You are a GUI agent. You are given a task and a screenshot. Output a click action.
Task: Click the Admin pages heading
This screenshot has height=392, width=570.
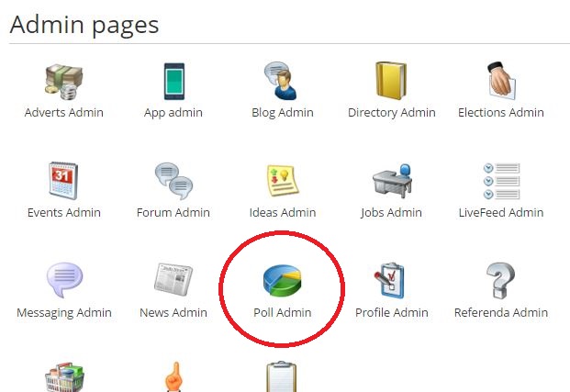(84, 26)
